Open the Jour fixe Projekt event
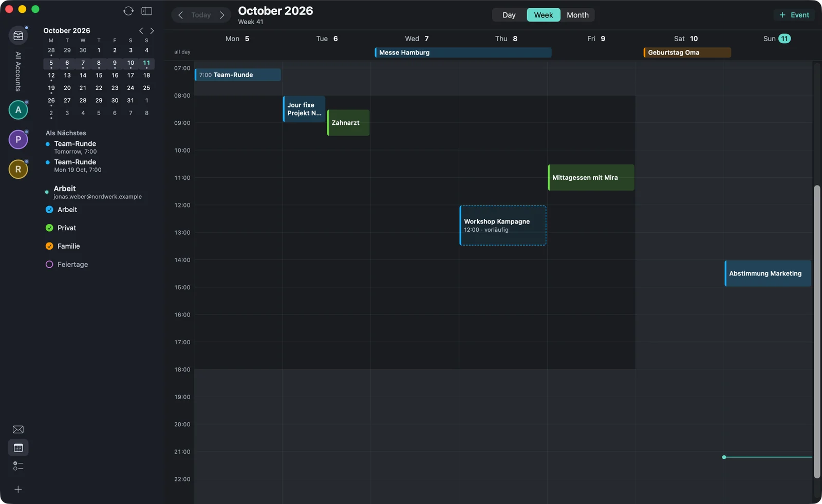This screenshot has width=822, height=504. 304,109
